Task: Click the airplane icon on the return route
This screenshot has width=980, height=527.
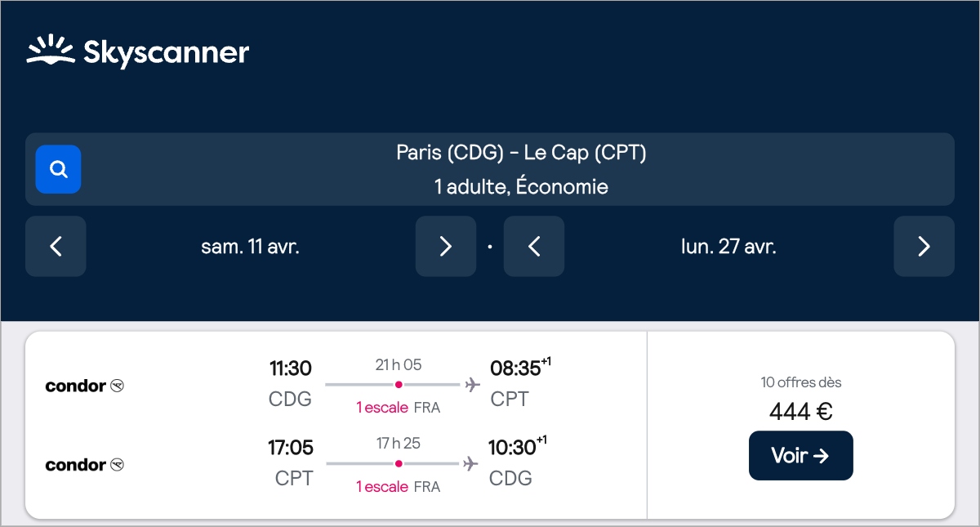Action: [x=470, y=462]
